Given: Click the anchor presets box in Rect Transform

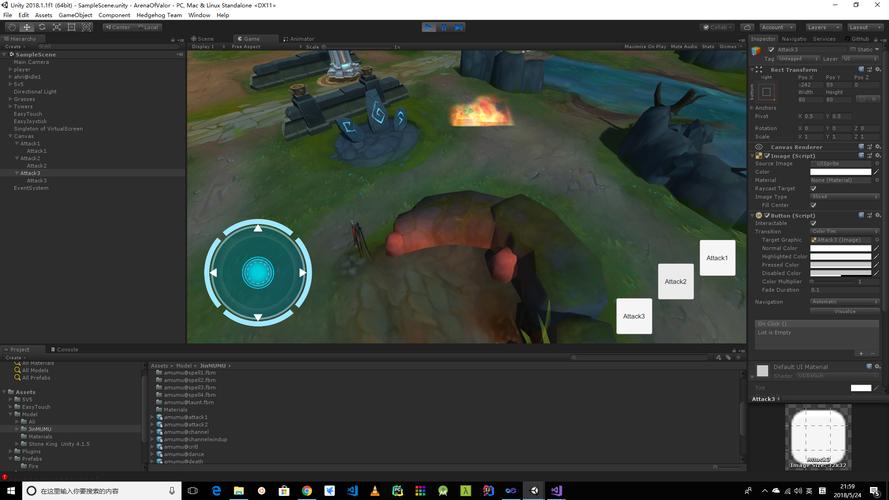Looking at the screenshot, I should pos(767,92).
